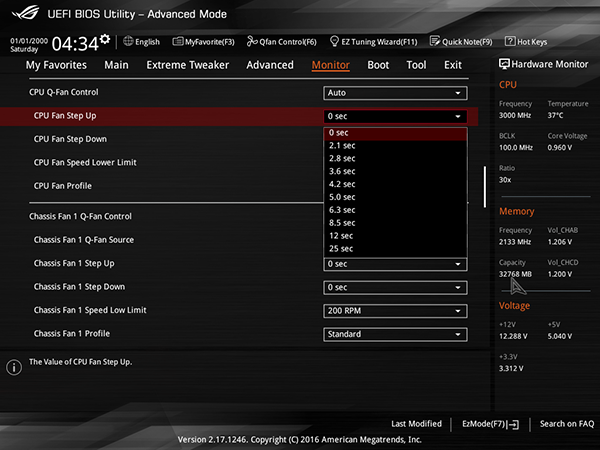
Task: Expand the Chassis Fan 1 Step Up dropdown
Action: click(x=395, y=264)
